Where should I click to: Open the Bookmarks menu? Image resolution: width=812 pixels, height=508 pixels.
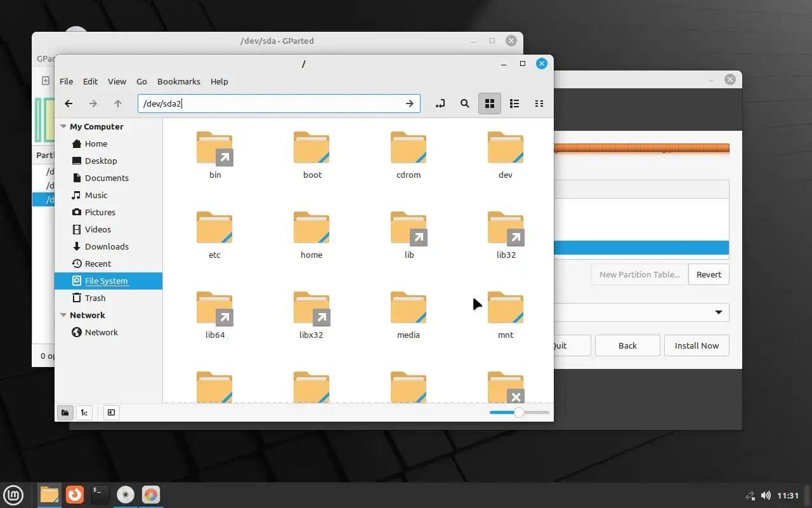[x=179, y=81]
